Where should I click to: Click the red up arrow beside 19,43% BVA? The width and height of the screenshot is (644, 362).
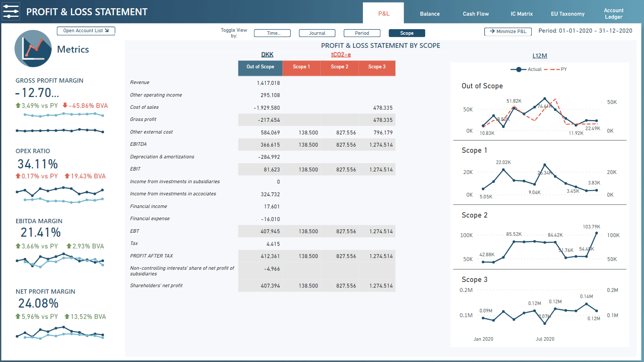[67, 176]
